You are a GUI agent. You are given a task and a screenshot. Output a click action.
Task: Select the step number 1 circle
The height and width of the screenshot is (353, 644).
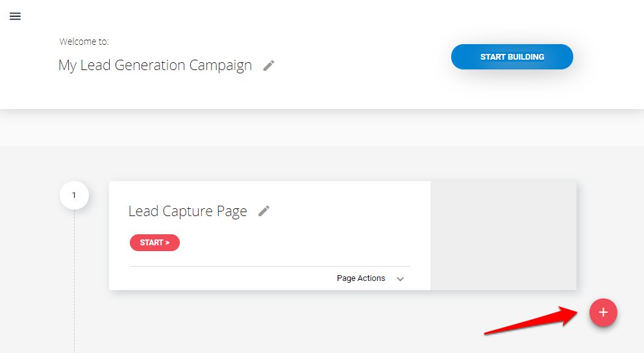click(x=74, y=195)
